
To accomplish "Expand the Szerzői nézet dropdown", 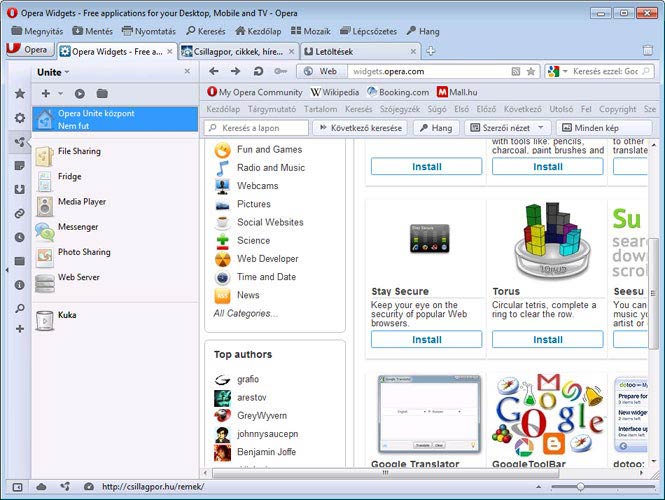I will pos(541,127).
